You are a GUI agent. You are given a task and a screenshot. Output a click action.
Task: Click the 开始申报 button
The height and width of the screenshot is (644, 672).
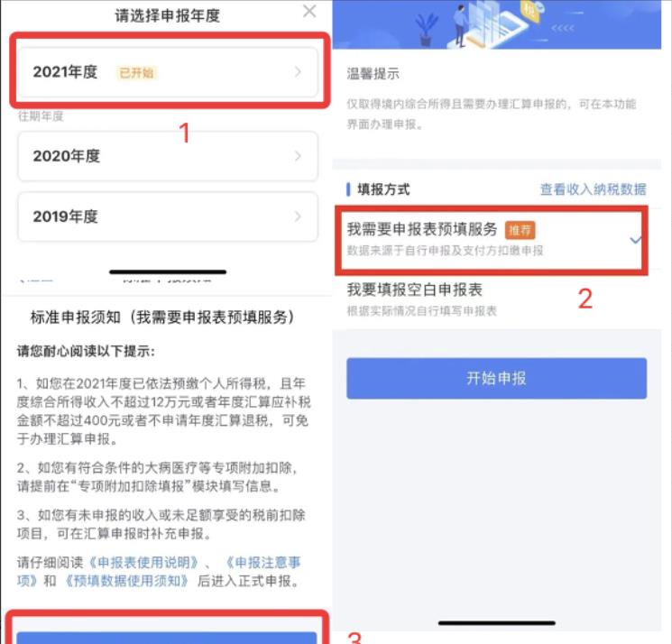pos(496,378)
